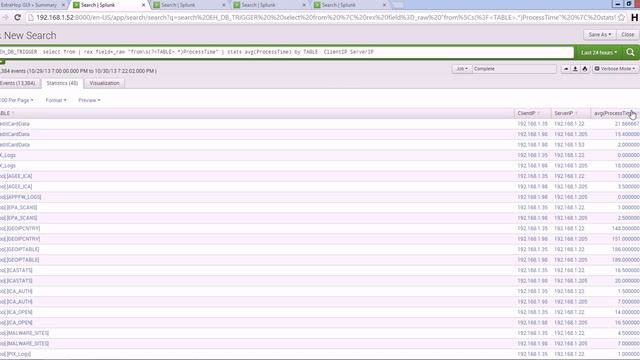The height and width of the screenshot is (360, 640).
Task: Click [EPA_SCANS] in the 2.500000 row
Action: (x=18, y=218)
